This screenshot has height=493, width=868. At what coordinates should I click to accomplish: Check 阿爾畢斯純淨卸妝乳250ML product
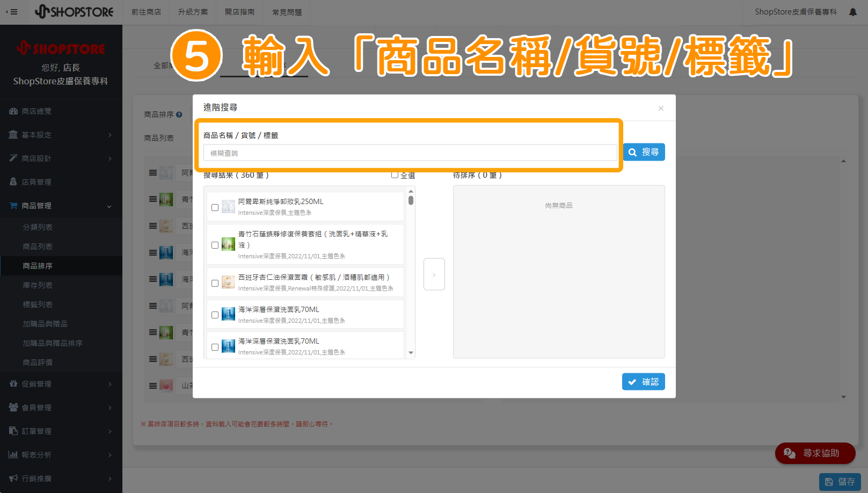[215, 207]
